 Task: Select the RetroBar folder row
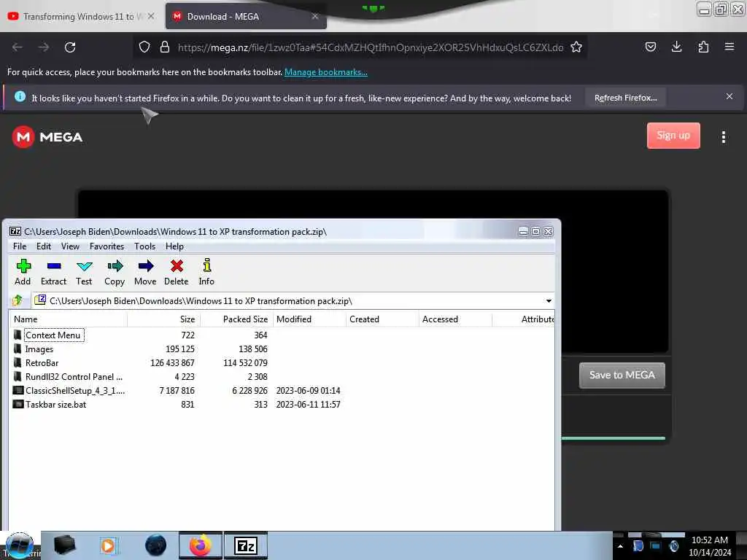click(42, 363)
